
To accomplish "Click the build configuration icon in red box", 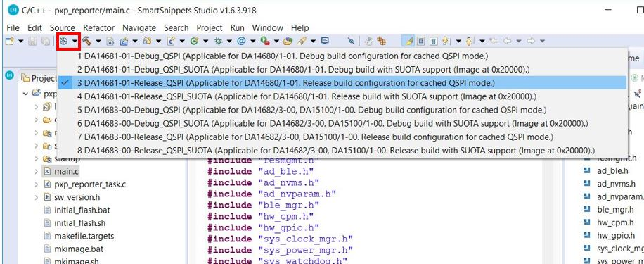I will (x=63, y=41).
